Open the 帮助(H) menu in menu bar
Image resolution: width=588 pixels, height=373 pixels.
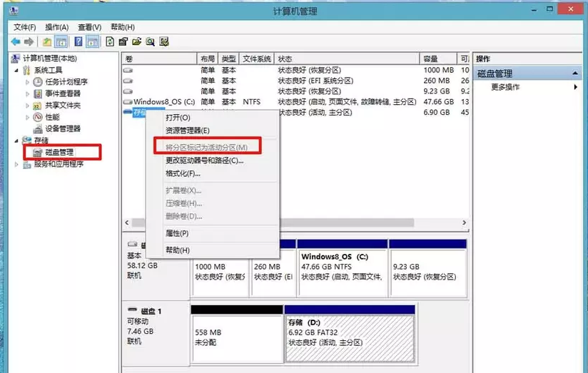(123, 27)
